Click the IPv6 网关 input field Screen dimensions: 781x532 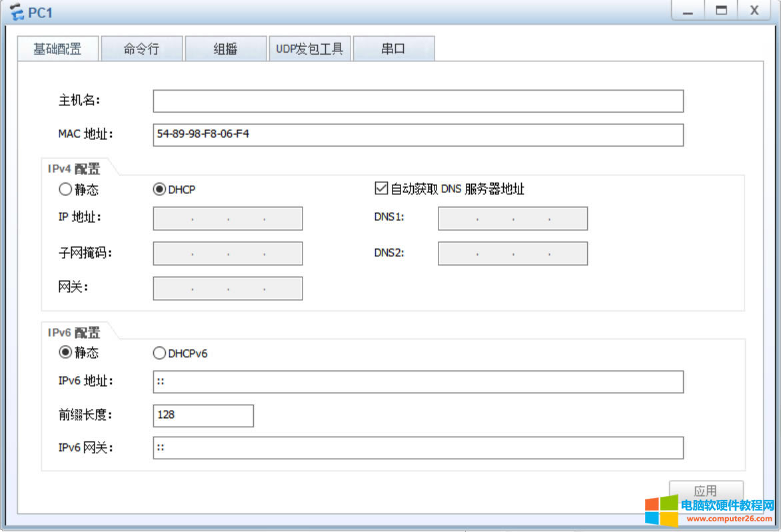[418, 448]
